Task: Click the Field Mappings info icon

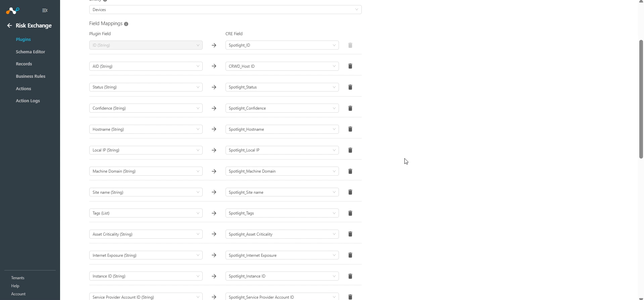Action: (x=126, y=24)
